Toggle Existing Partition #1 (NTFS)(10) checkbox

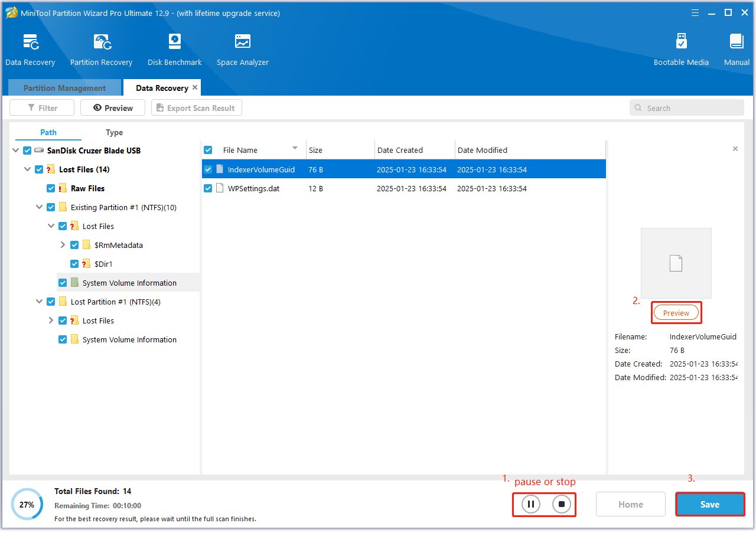pos(51,207)
